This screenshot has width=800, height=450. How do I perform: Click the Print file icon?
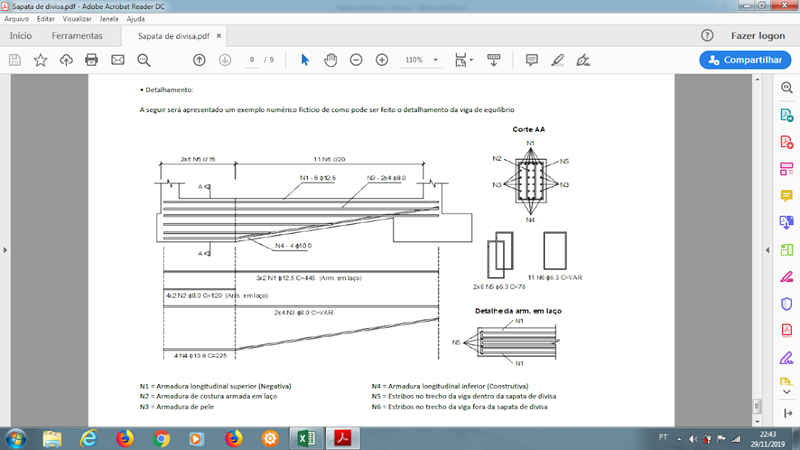pos(91,60)
